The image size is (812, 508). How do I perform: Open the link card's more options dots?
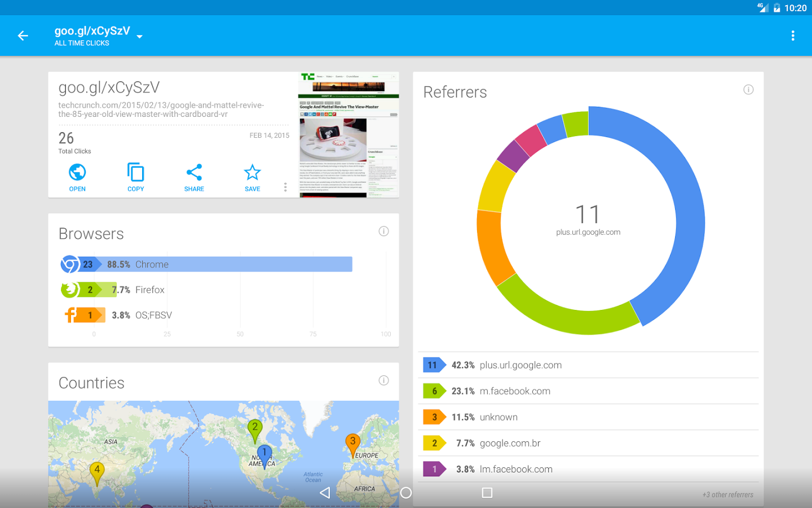tap(285, 187)
